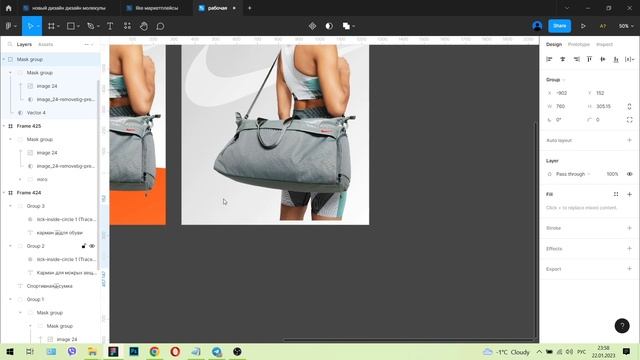Screen dimensions: 640x360
Task: Switch to the Assets tab
Action: (45, 44)
